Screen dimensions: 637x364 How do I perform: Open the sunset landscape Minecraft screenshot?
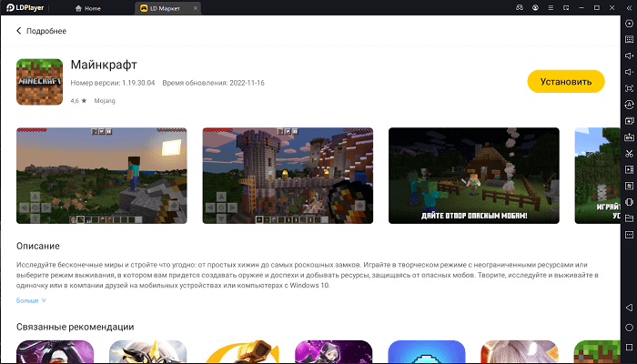tap(102, 176)
